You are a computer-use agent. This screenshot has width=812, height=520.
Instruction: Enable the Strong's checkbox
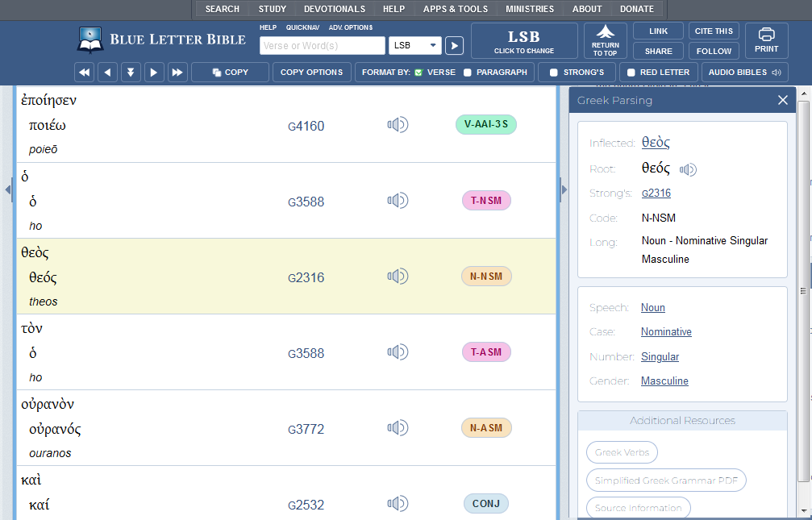point(554,73)
